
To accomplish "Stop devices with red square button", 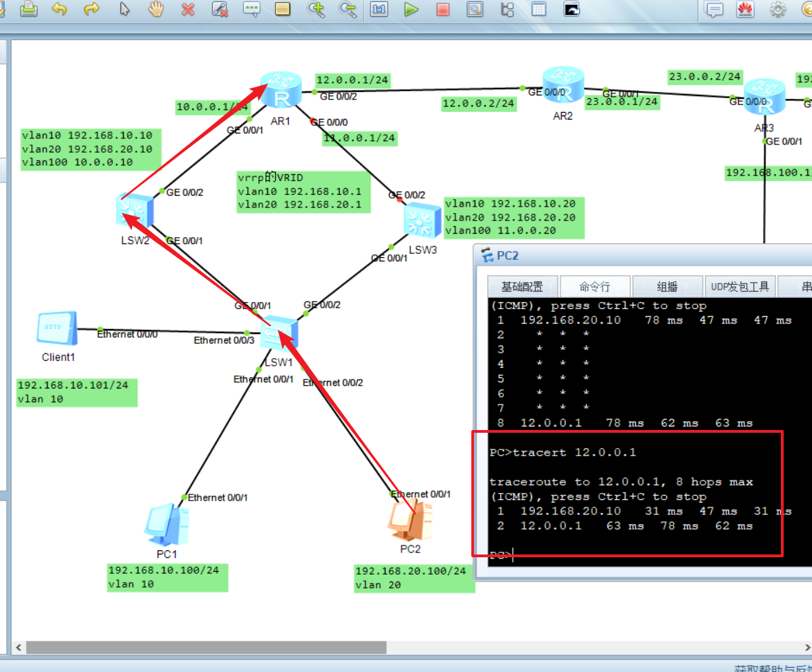I will pos(443,9).
